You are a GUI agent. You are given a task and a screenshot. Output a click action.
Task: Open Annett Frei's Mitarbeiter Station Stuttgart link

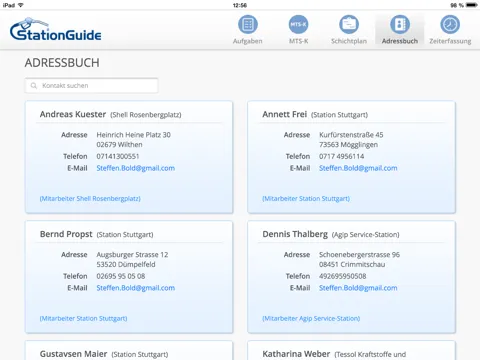click(x=306, y=198)
